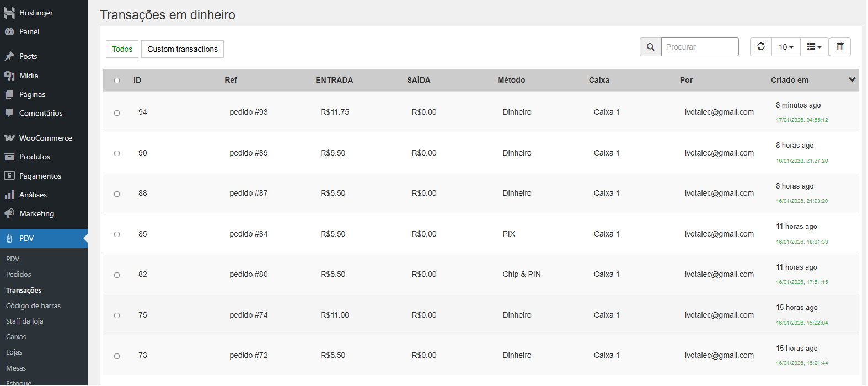
Task: Open WooCommerce in the sidebar
Action: 45,138
